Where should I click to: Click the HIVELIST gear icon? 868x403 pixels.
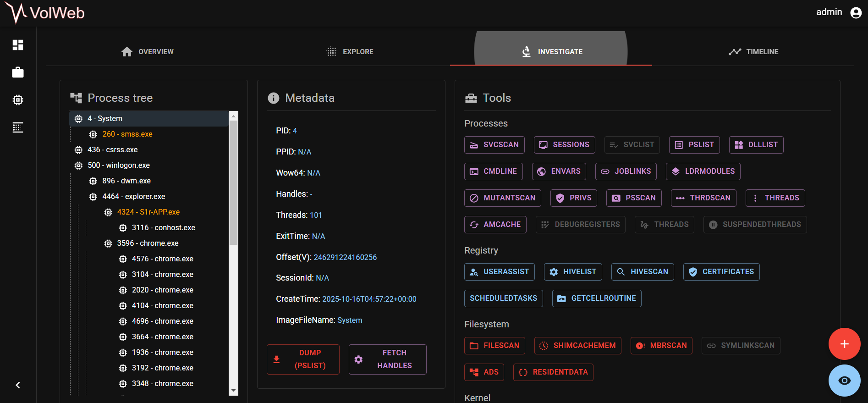click(x=554, y=272)
